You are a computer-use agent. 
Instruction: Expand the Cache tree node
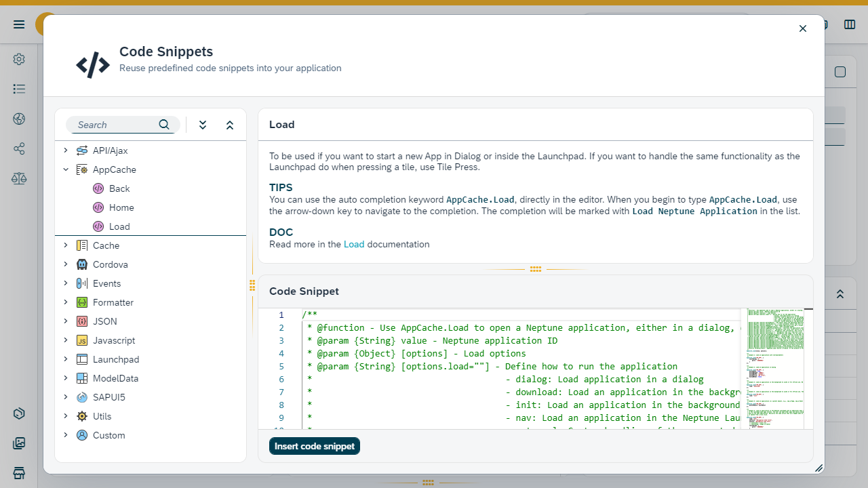(x=66, y=245)
